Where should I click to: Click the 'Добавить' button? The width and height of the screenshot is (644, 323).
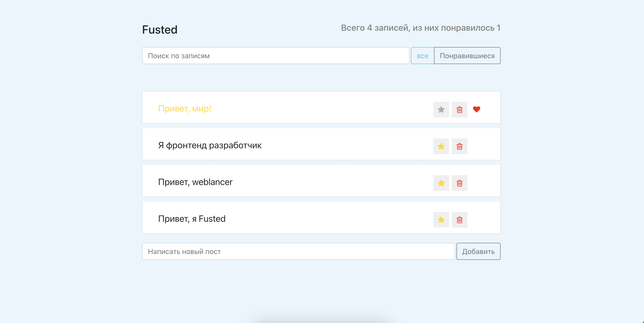pos(478,251)
